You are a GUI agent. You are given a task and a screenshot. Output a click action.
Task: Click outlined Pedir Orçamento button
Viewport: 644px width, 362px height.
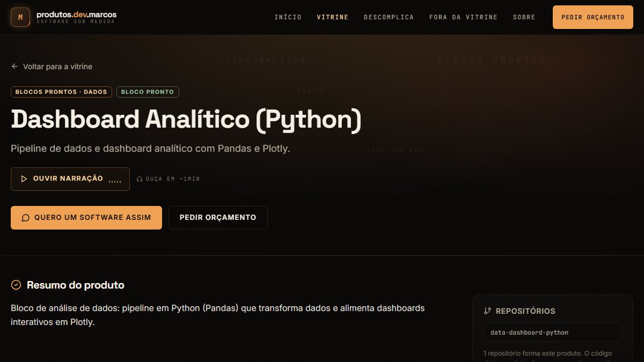click(218, 218)
